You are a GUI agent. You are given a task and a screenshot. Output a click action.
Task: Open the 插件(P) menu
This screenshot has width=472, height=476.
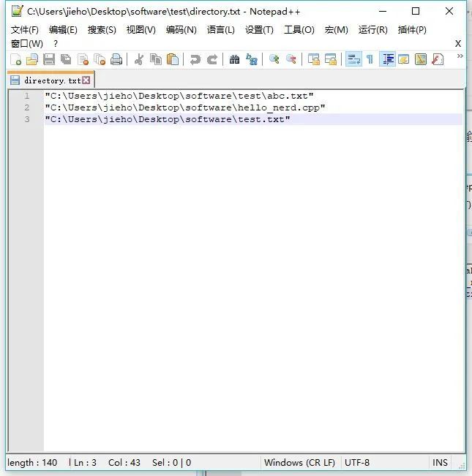pyautogui.click(x=412, y=30)
